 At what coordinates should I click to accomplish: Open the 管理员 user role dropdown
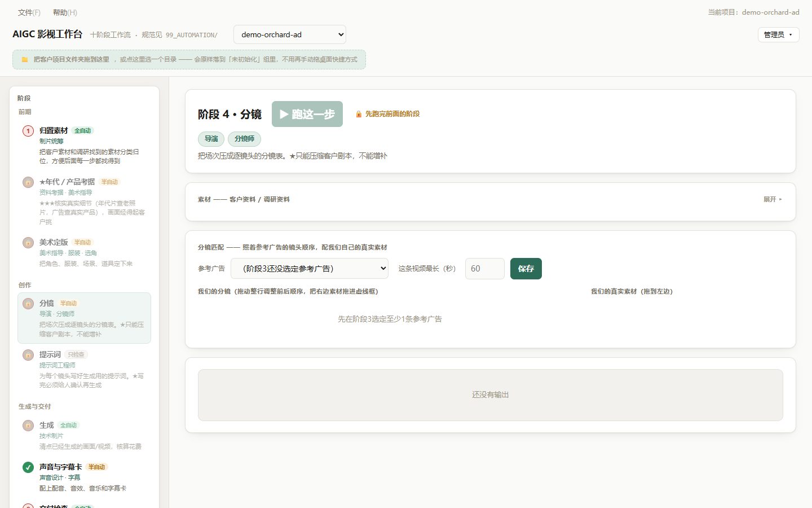778,34
